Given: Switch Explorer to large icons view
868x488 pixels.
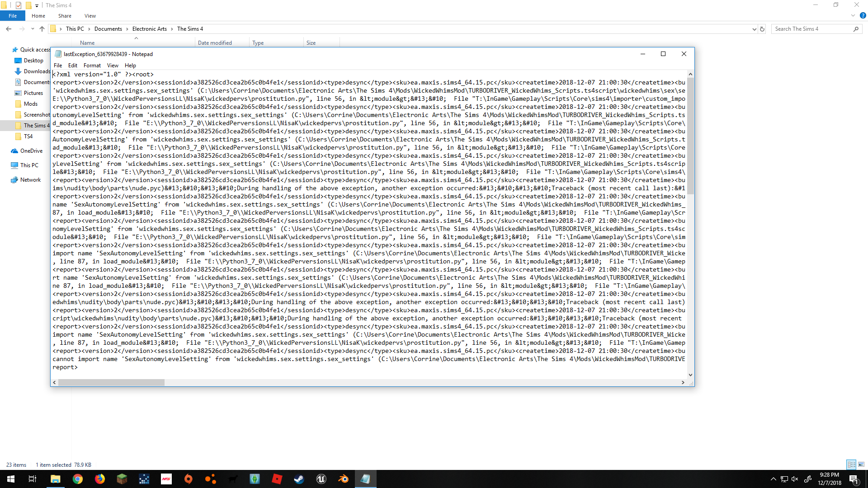Looking at the screenshot, I should point(861,465).
